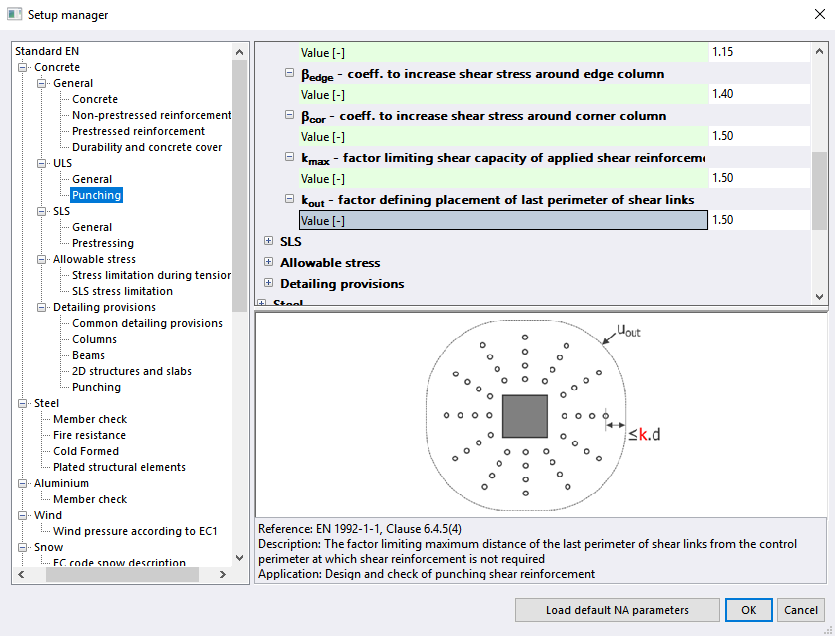Collapse the Steel tree node

pos(24,404)
